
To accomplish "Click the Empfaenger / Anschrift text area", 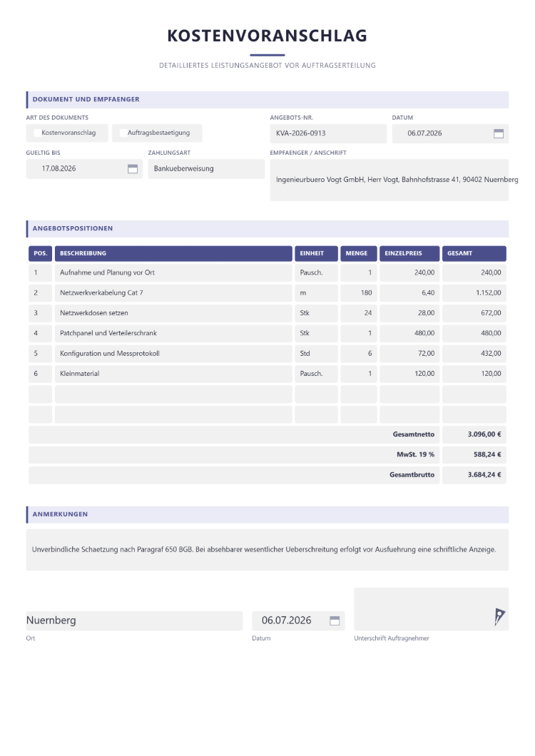I will (389, 180).
